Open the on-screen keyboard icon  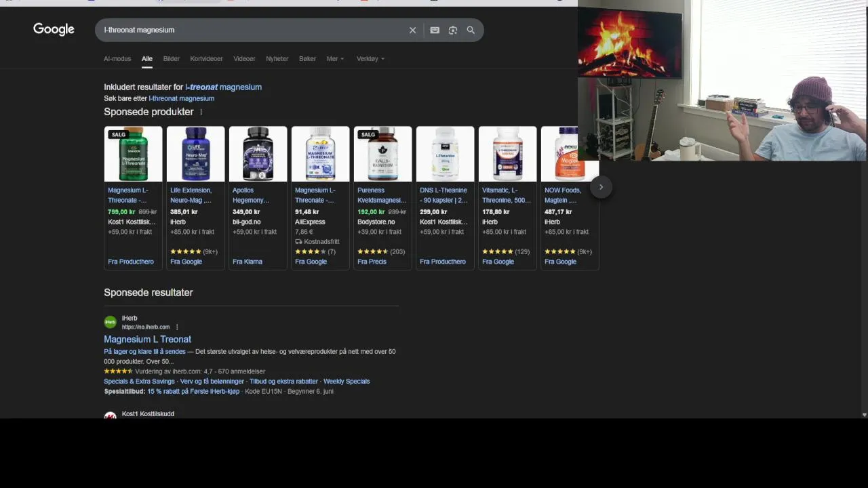435,30
